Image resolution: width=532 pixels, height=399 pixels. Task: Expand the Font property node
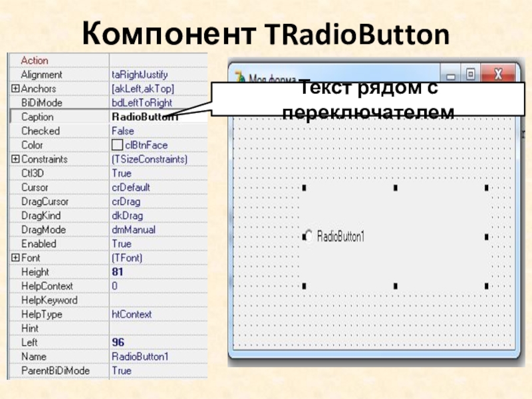tap(15, 257)
